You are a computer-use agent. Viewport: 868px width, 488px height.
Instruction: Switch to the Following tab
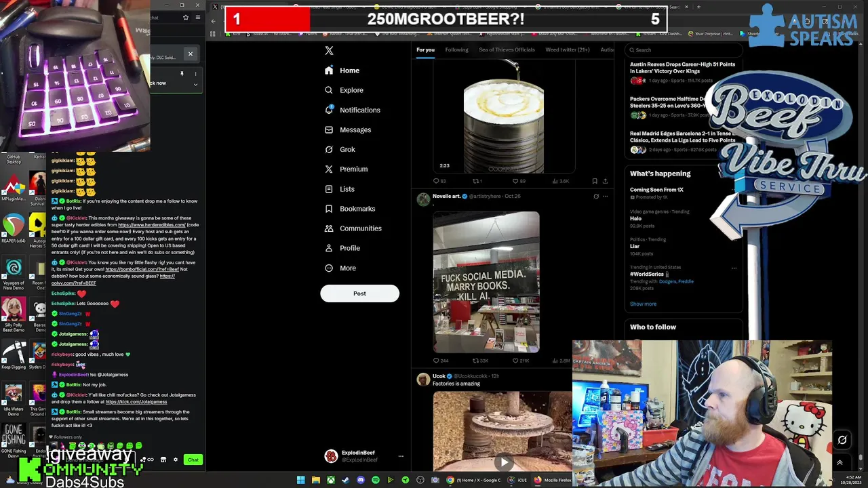coord(456,49)
